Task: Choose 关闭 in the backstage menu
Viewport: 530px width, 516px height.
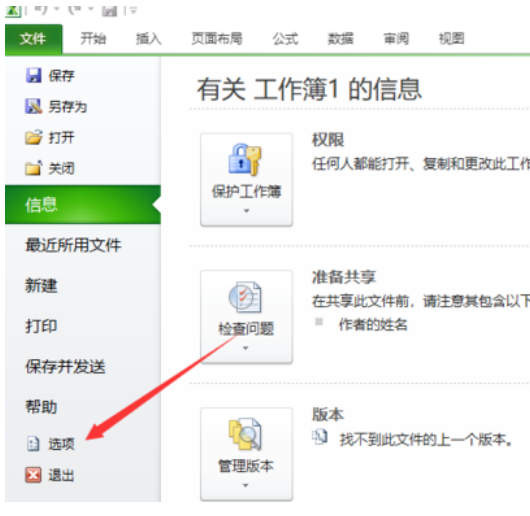Action: coord(61,168)
